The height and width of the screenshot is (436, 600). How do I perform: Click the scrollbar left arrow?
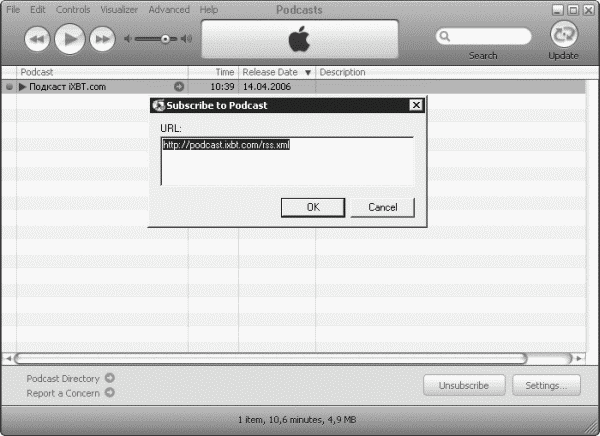click(8, 359)
